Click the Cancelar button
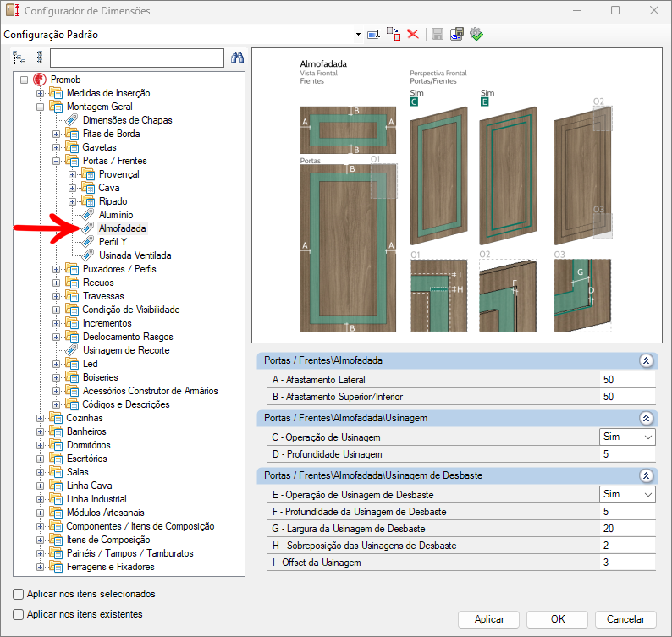 coord(625,619)
